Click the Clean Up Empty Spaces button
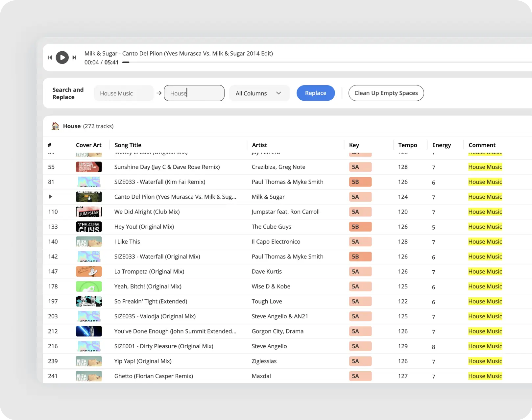This screenshot has height=420, width=532. pos(386,93)
